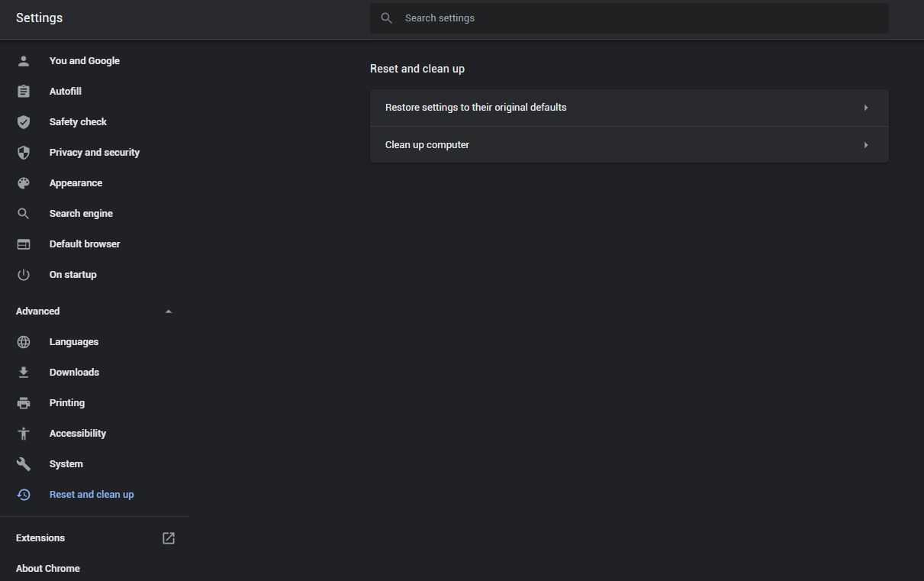Go to Downloads settings section
Screen dimensions: 924x581
click(x=74, y=373)
